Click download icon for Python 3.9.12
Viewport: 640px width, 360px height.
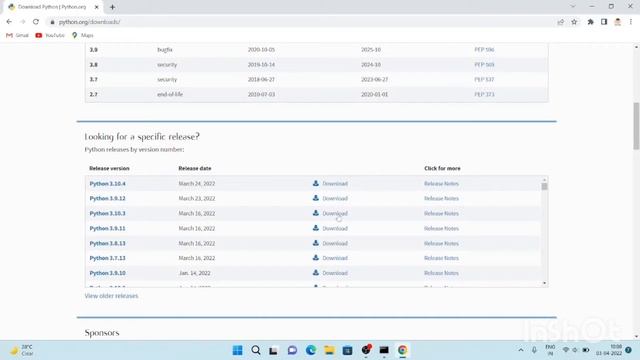coord(316,198)
